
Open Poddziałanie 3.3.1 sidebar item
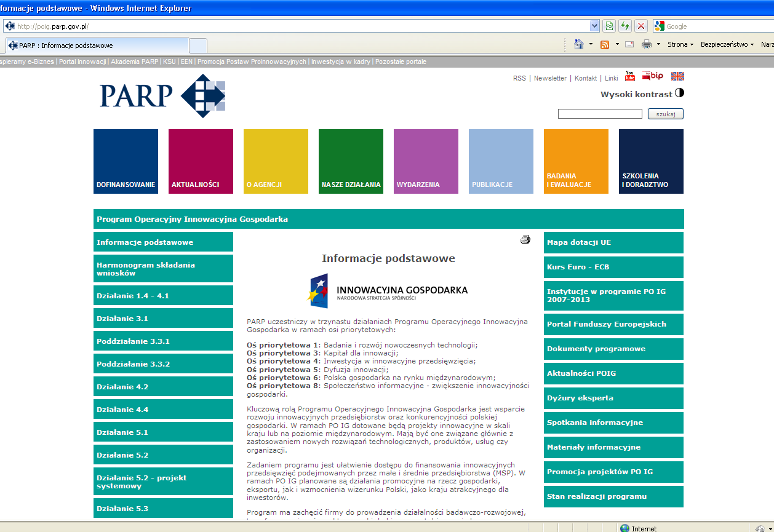(163, 341)
